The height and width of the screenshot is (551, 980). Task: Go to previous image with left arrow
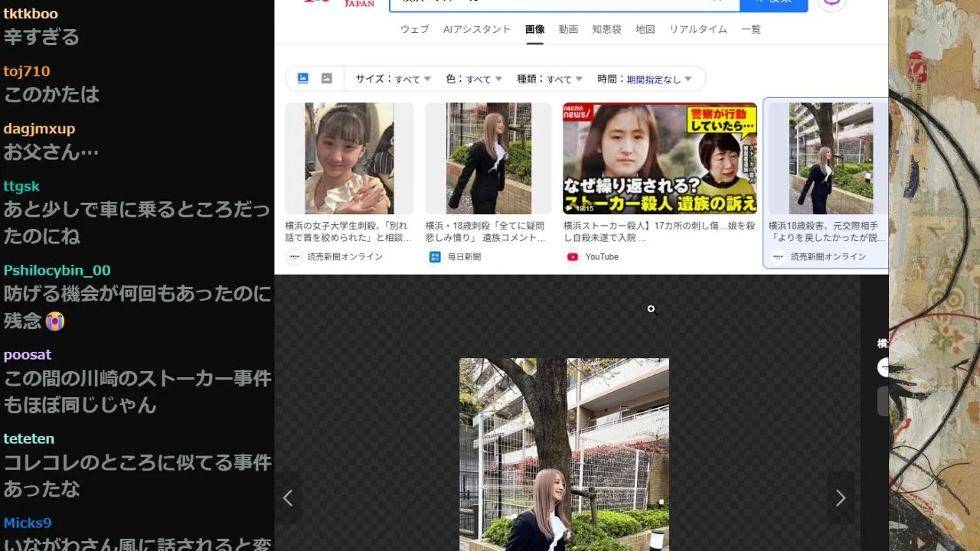tap(288, 498)
